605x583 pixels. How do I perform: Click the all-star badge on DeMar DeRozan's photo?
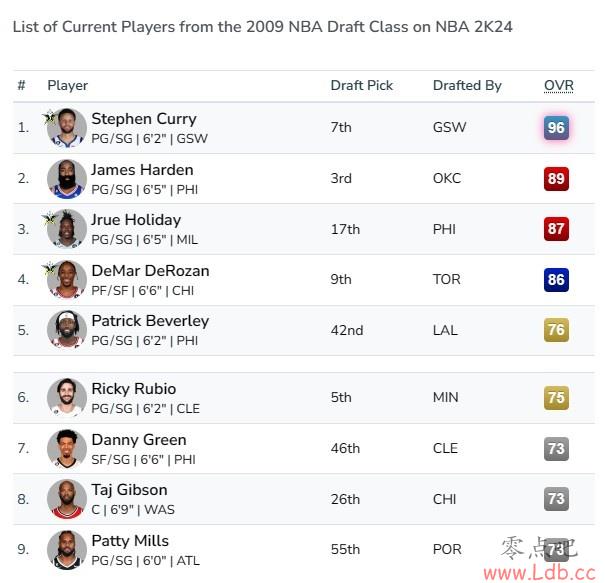pos(49,269)
